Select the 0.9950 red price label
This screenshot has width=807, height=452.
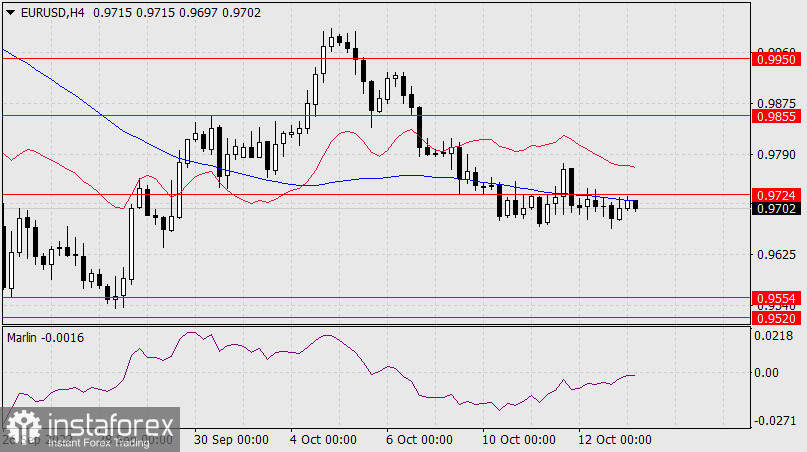pos(777,60)
